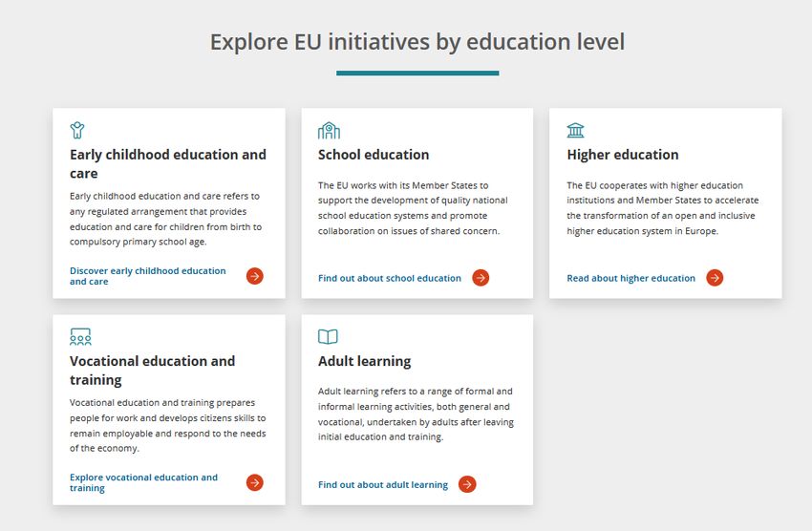Click the open book Adult learning icon
This screenshot has height=531, width=812.
point(328,336)
